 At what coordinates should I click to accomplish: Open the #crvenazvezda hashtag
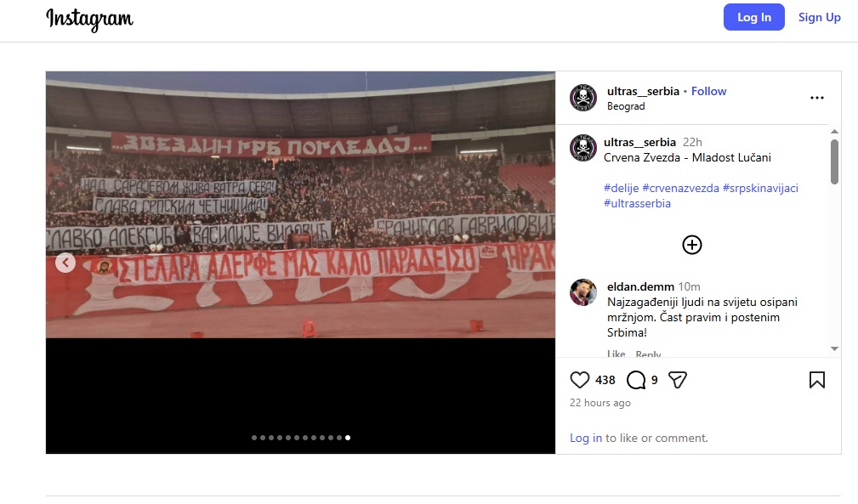click(x=681, y=188)
